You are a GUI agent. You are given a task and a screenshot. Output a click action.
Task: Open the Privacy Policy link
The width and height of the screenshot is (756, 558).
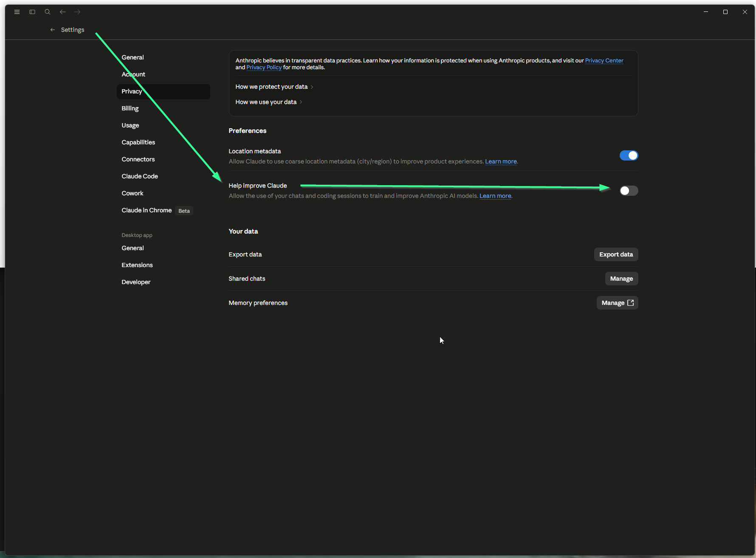[x=264, y=68]
